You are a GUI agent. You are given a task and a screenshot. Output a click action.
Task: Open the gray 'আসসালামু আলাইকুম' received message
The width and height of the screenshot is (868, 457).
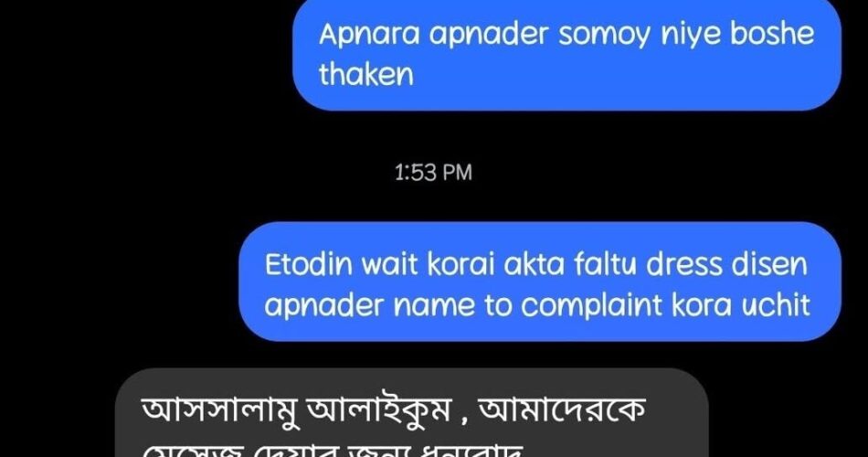[412, 413]
